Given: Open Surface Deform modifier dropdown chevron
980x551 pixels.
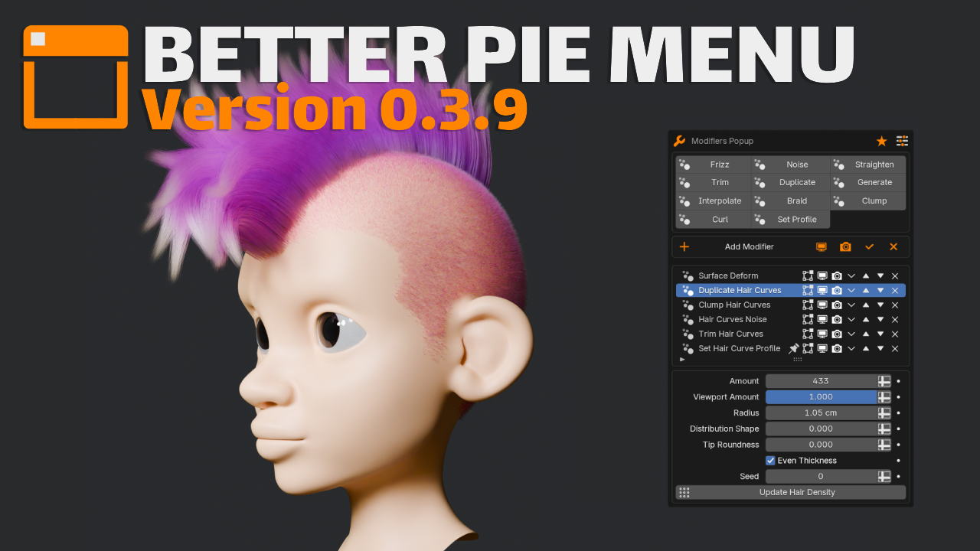Looking at the screenshot, I should (x=851, y=276).
